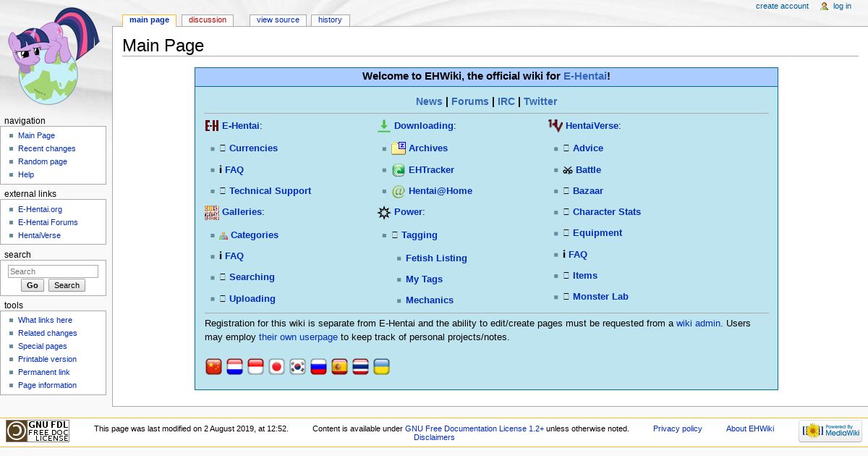Open the Uploading link
The width and height of the screenshot is (868, 456).
coord(252,298)
